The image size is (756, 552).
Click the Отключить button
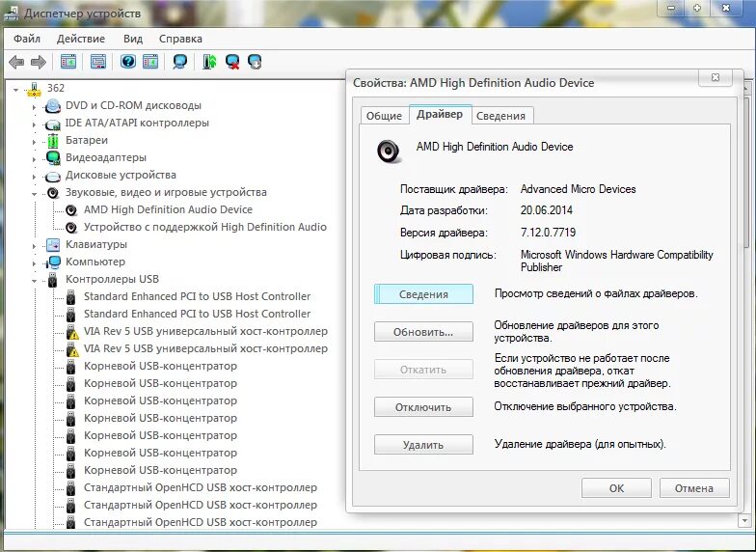423,407
